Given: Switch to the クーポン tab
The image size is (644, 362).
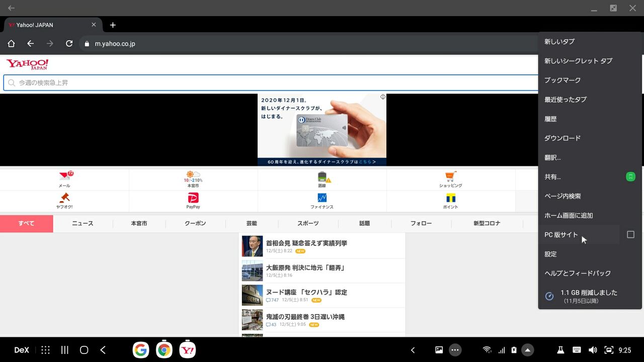Looking at the screenshot, I should [195, 223].
